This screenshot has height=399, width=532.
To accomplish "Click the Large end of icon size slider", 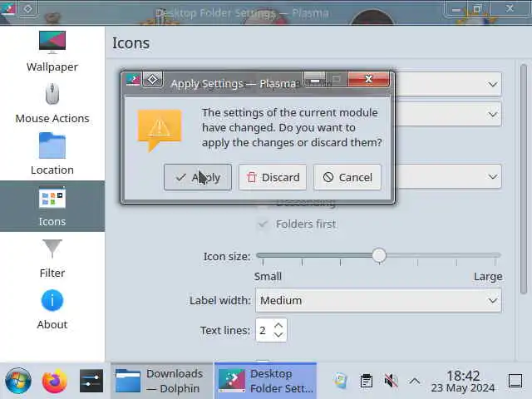I will [x=488, y=276].
